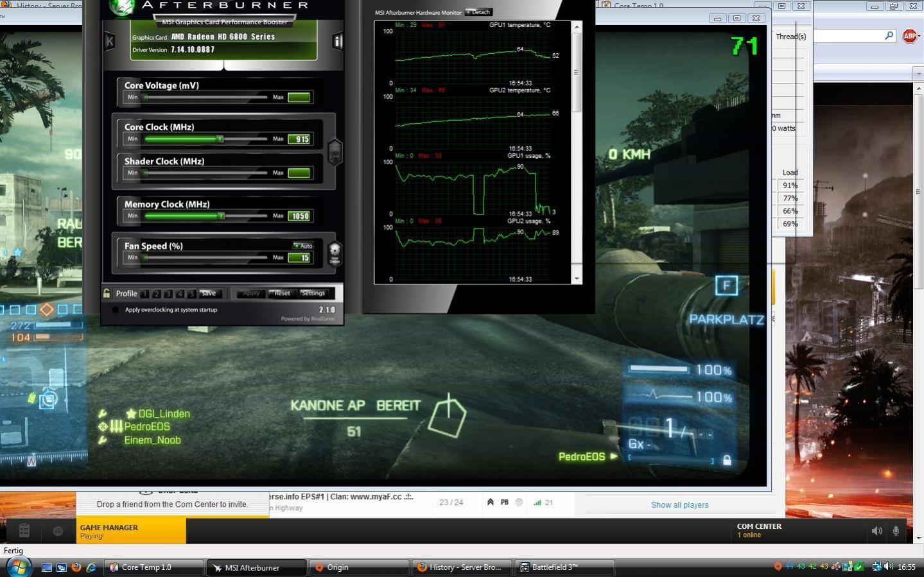Click the Fan Speed slider track
The height and width of the screenshot is (577, 924).
point(205,257)
